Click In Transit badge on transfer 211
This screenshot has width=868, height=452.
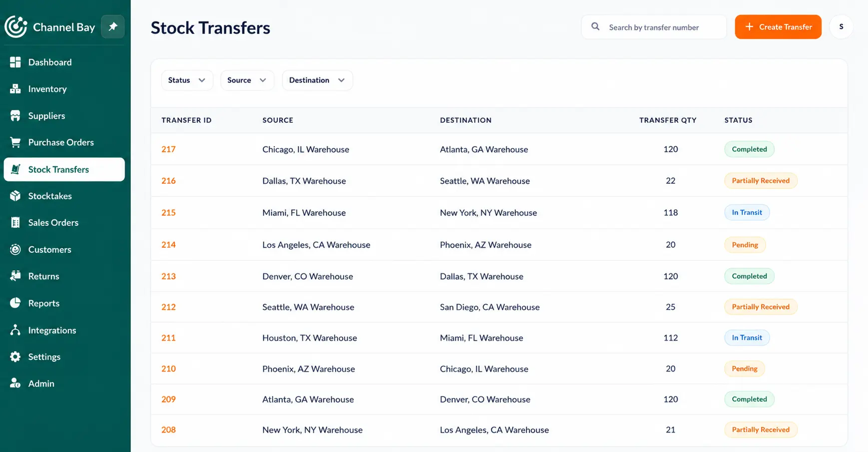tap(747, 338)
